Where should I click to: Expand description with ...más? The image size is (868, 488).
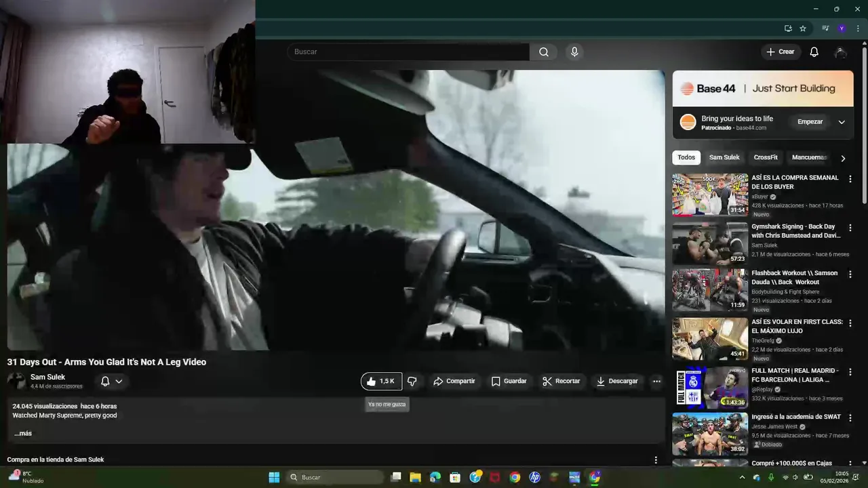click(23, 433)
